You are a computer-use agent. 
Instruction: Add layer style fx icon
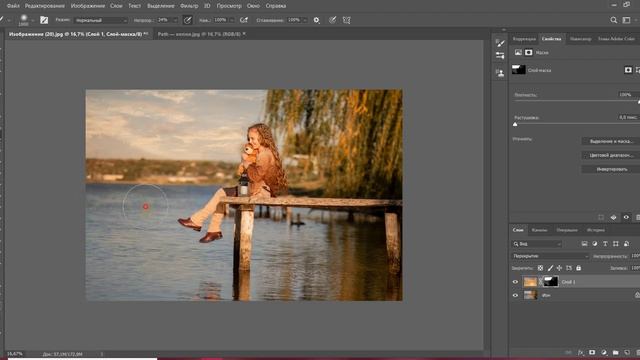pyautogui.click(x=580, y=353)
